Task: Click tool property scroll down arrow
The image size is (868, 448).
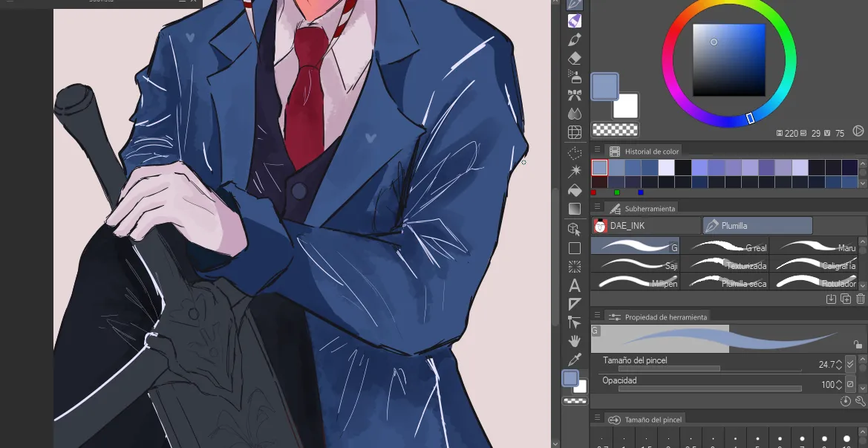Action: (x=863, y=389)
